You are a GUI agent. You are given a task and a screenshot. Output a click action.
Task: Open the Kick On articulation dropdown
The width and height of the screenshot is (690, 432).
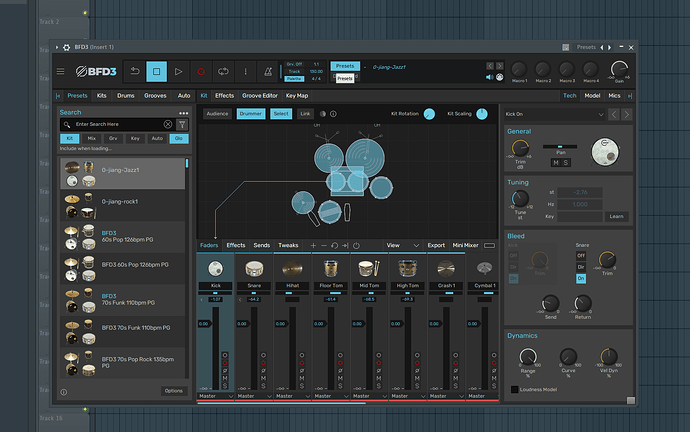tap(552, 115)
